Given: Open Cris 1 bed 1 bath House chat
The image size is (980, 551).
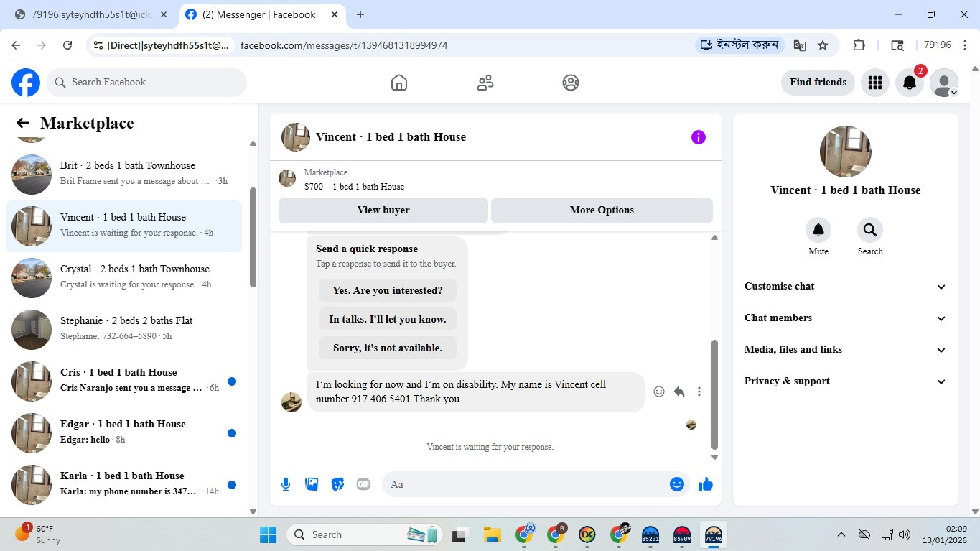Looking at the screenshot, I should point(123,381).
